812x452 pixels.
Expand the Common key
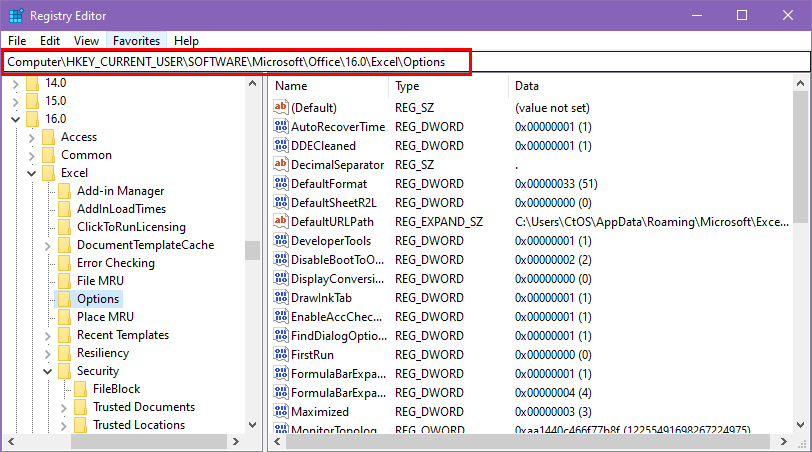click(x=31, y=156)
